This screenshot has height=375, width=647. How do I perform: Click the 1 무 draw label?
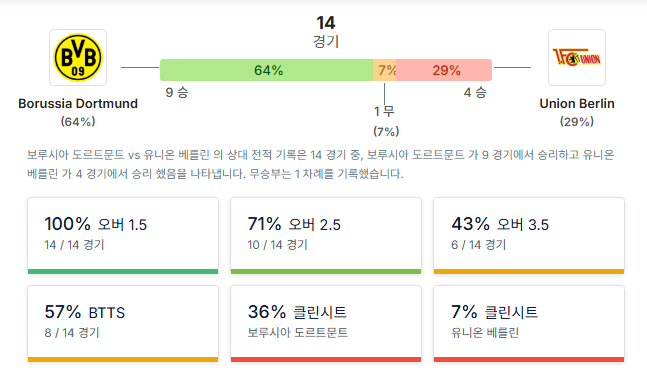point(384,111)
